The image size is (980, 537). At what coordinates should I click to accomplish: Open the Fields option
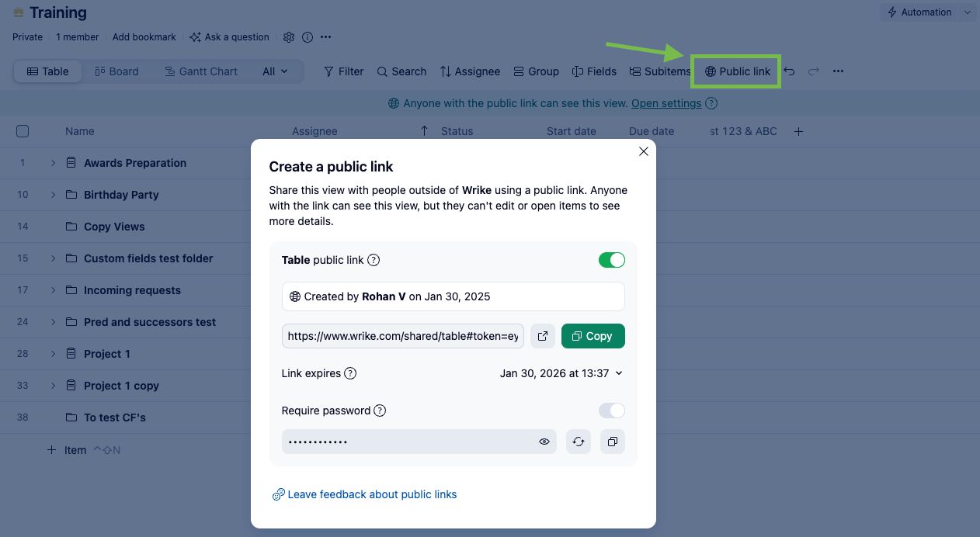pos(594,71)
